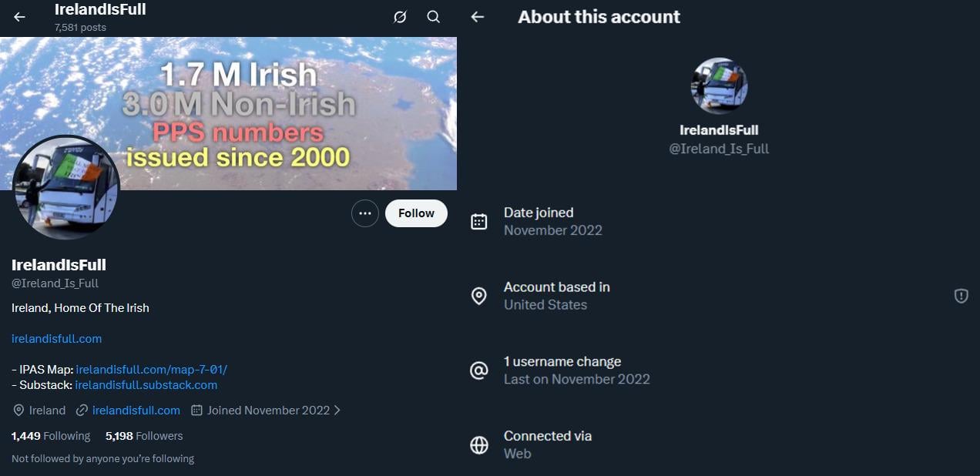Open the irelandisfull.com link in the bio
The image size is (980, 476).
[x=57, y=339]
